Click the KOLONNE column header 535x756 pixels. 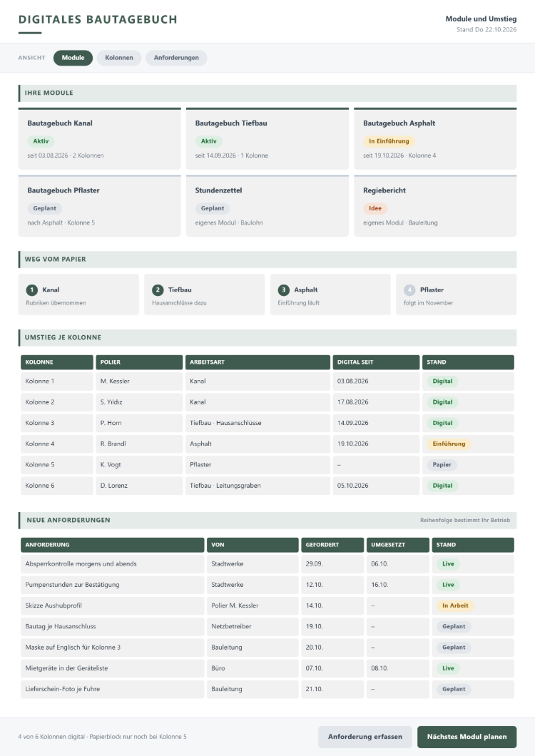click(x=57, y=362)
